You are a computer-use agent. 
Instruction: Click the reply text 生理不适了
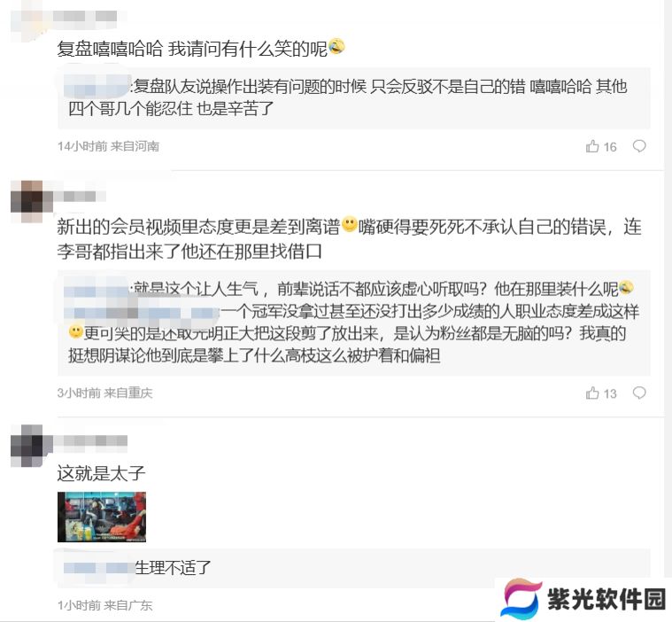coord(174,568)
